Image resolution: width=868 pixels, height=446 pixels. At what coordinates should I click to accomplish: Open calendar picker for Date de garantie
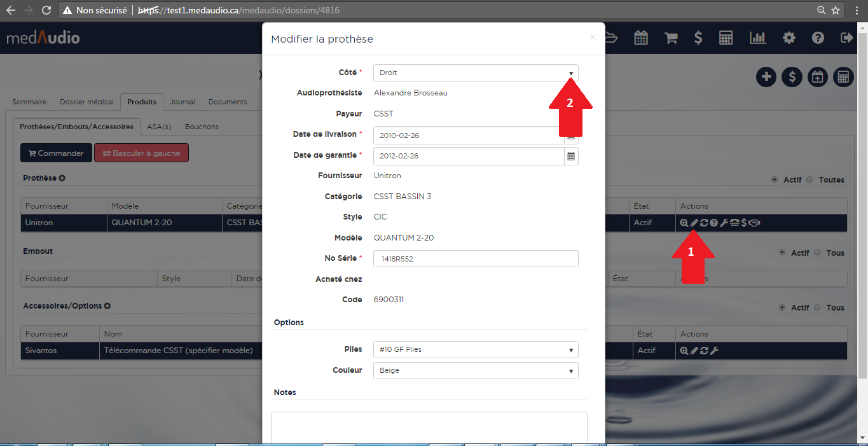571,157
